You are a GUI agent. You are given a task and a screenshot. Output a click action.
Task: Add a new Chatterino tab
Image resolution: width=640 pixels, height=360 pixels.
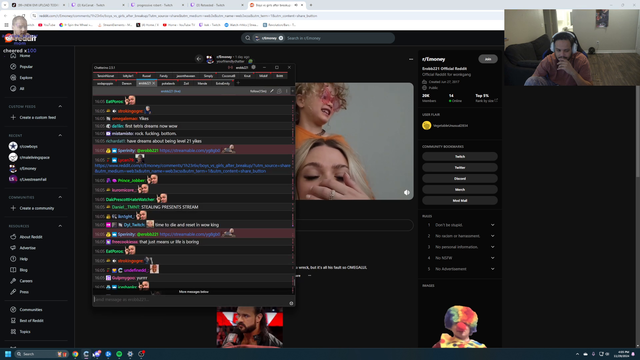coord(238,83)
